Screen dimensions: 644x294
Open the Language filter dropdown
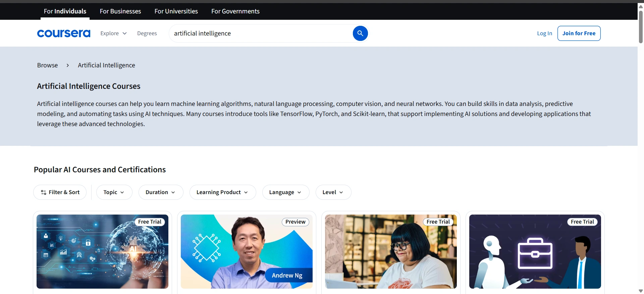click(x=286, y=192)
